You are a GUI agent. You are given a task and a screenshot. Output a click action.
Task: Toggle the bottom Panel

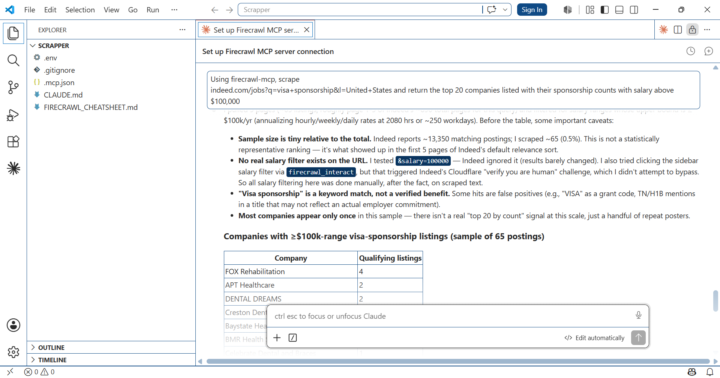click(619, 10)
